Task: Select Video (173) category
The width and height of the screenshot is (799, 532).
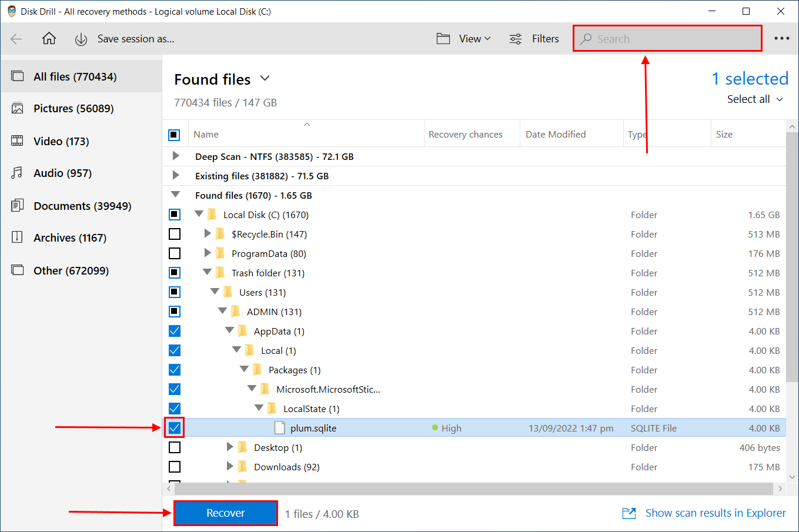Action: (x=81, y=141)
